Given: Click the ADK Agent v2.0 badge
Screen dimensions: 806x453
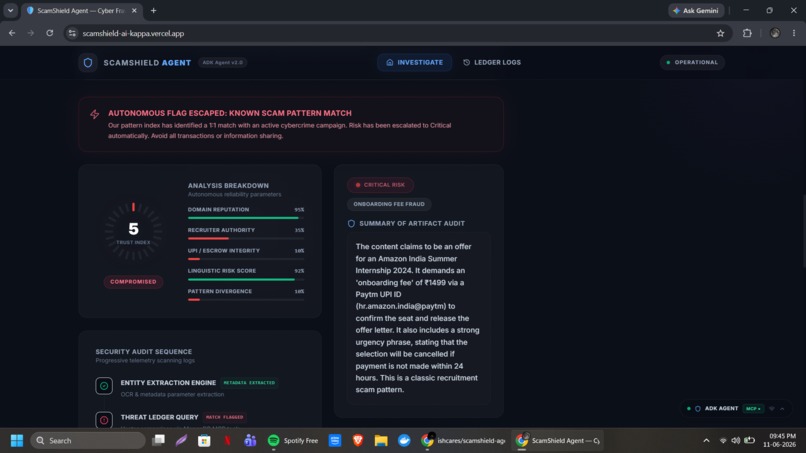Looking at the screenshot, I should pyautogui.click(x=223, y=63).
